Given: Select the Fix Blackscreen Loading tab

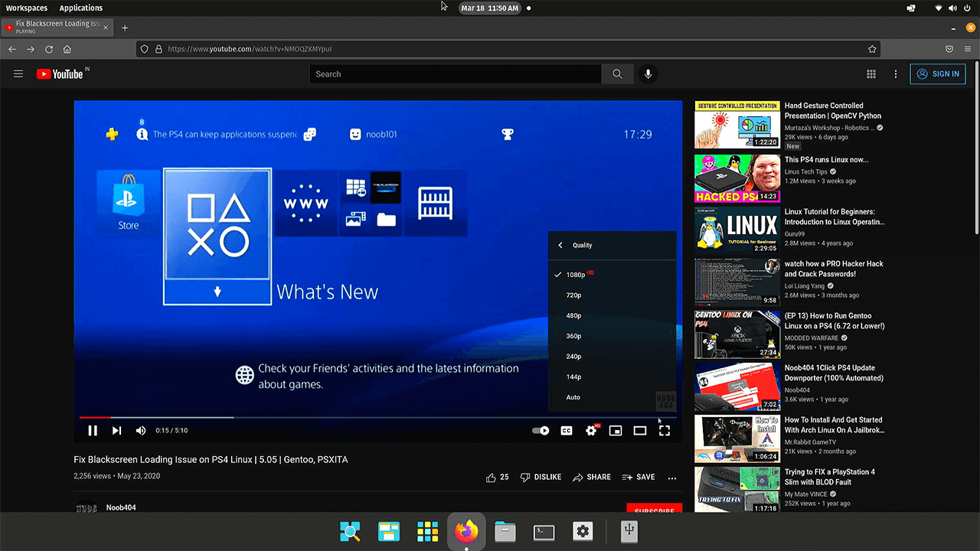Looking at the screenshot, I should pyautogui.click(x=57, y=27).
